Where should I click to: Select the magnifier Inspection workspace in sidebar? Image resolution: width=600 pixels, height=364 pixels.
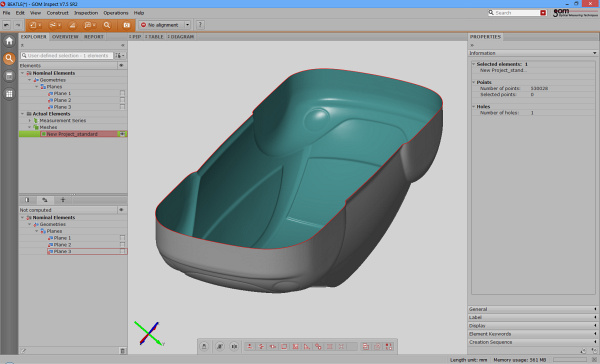9,59
